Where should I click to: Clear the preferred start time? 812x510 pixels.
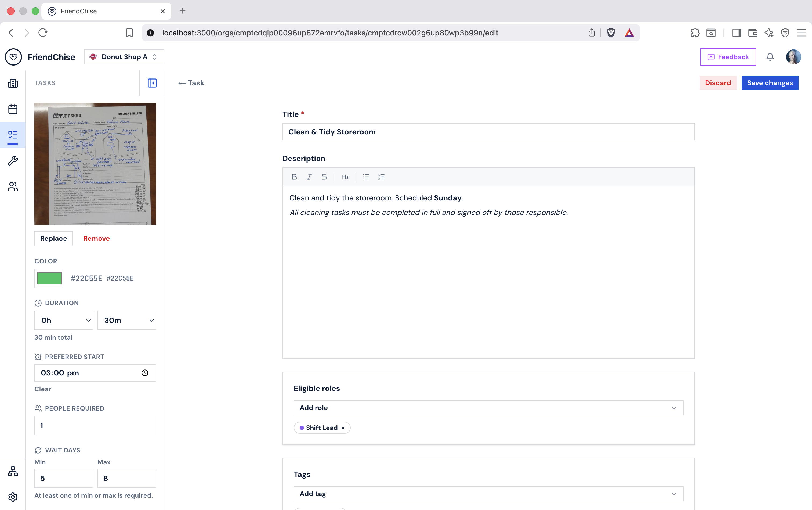point(43,389)
